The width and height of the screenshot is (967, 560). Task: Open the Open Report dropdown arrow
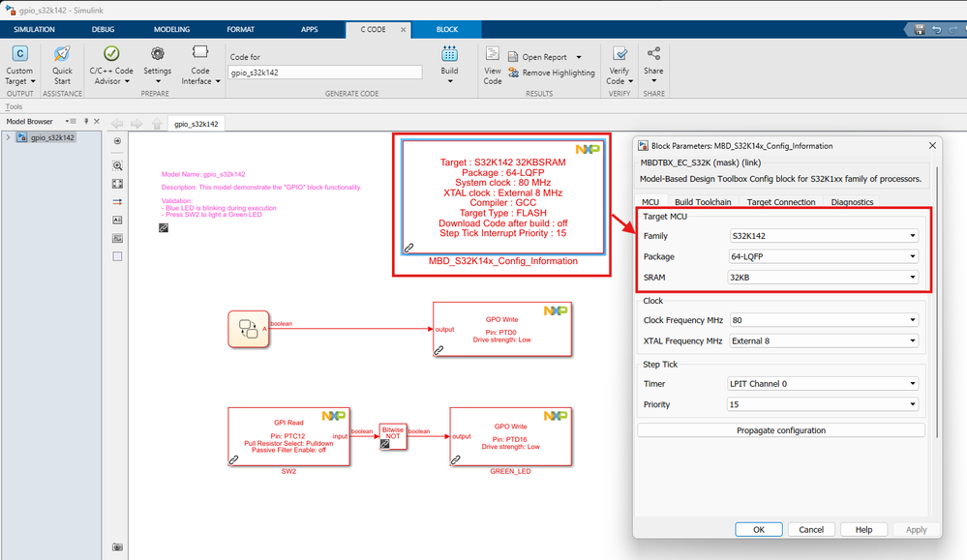[579, 57]
